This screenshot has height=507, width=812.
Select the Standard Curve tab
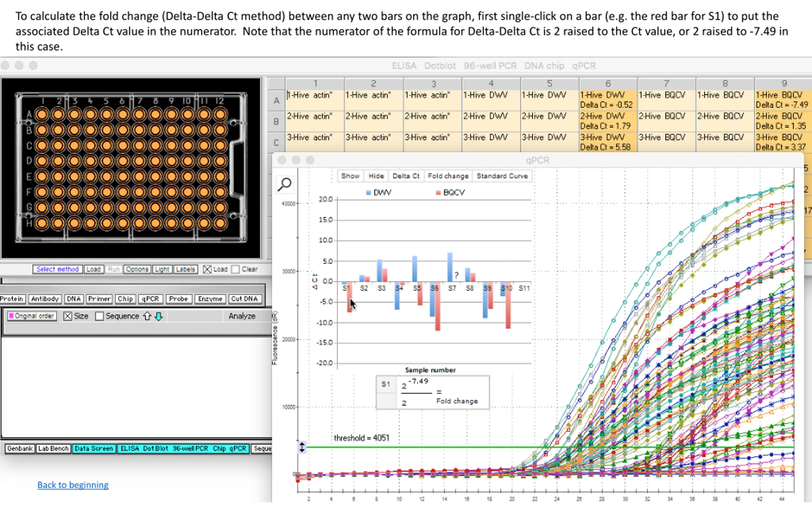click(502, 176)
